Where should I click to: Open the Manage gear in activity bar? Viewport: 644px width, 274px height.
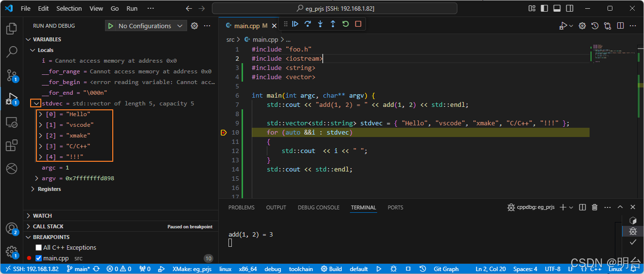coord(11,252)
